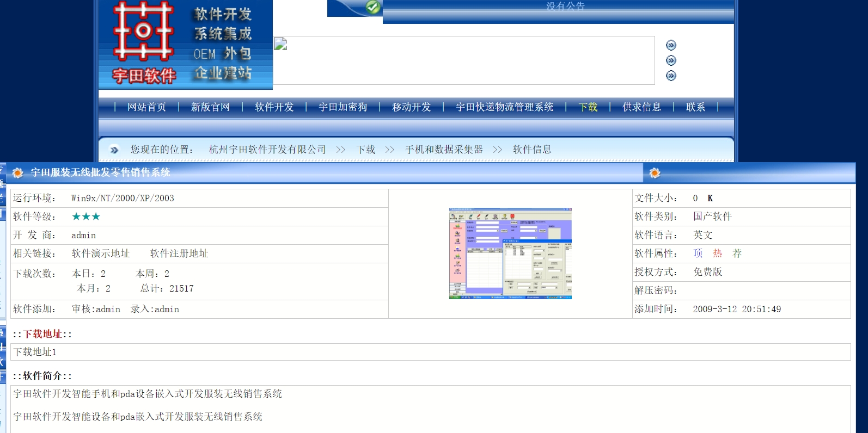Open the 新版官网 menu item
The height and width of the screenshot is (433, 868).
(210, 107)
